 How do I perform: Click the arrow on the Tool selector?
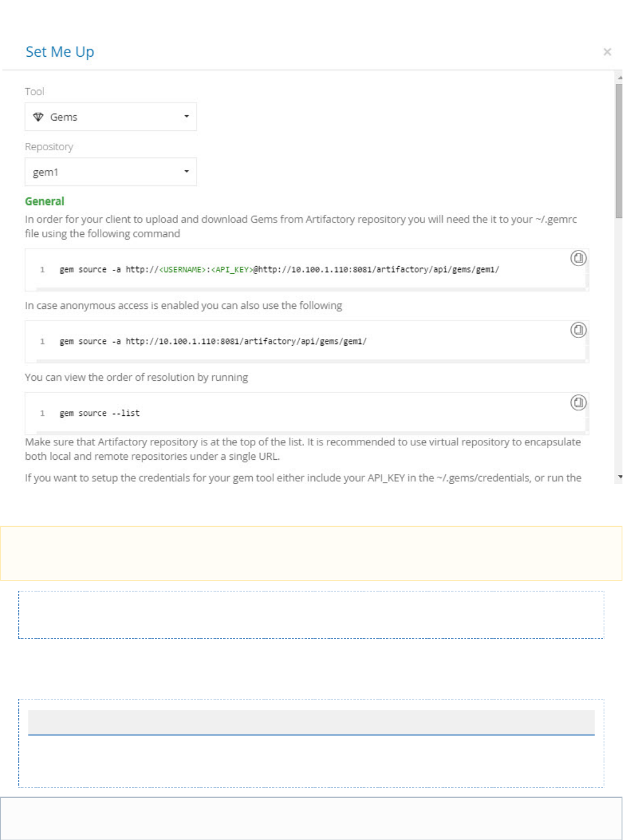tap(186, 116)
